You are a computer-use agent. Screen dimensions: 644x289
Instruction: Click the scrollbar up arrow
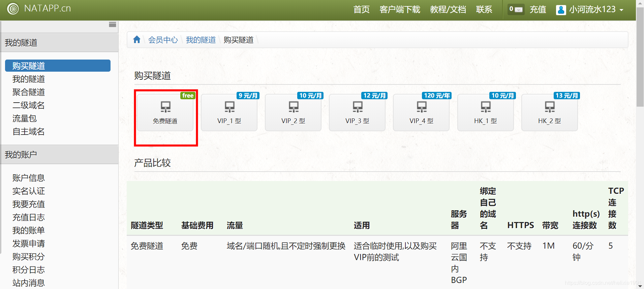pos(640,3)
